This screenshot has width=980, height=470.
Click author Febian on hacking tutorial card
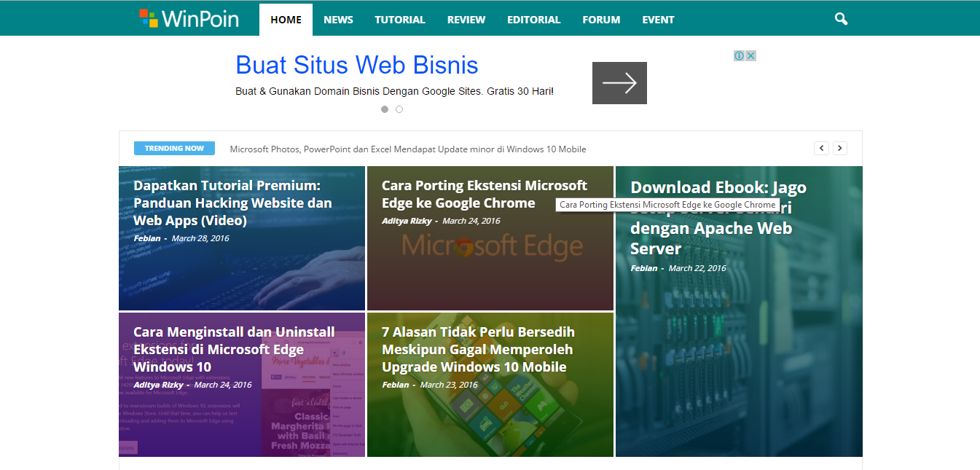pyautogui.click(x=148, y=238)
